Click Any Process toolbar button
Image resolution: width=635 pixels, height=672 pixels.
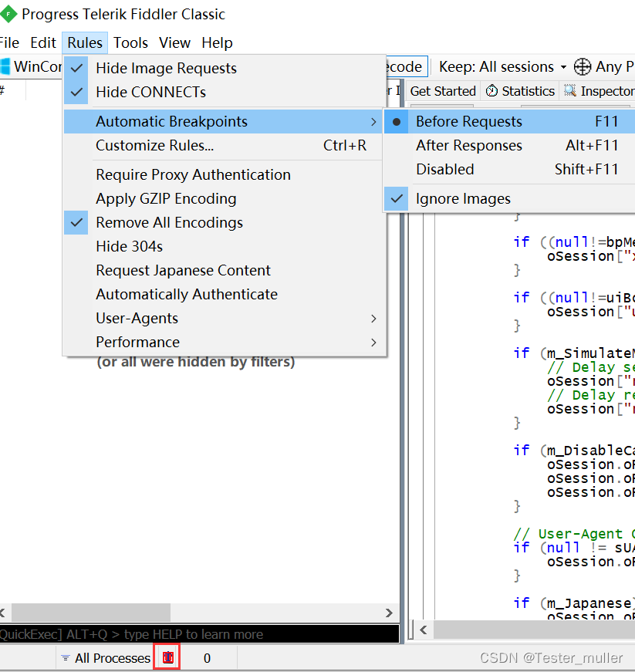603,67
